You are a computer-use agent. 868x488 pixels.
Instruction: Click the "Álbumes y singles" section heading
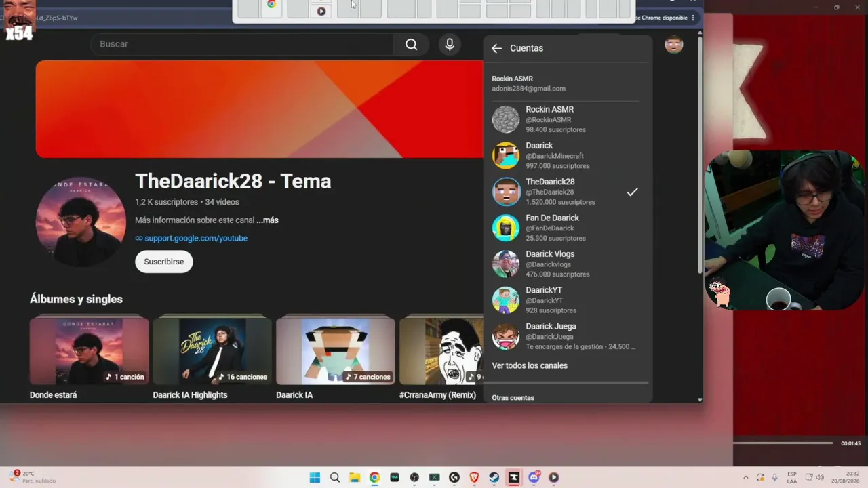[76, 299]
